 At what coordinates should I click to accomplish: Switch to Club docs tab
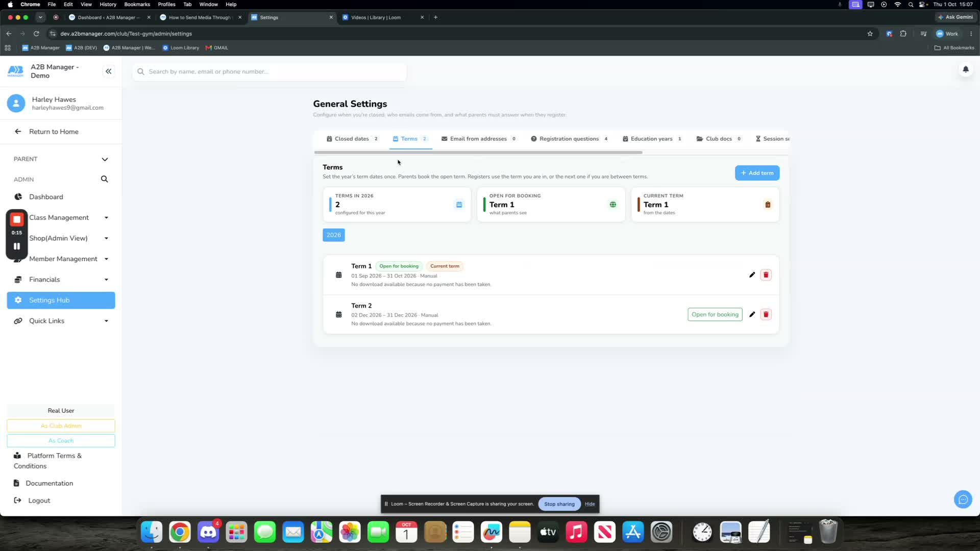coord(719,139)
